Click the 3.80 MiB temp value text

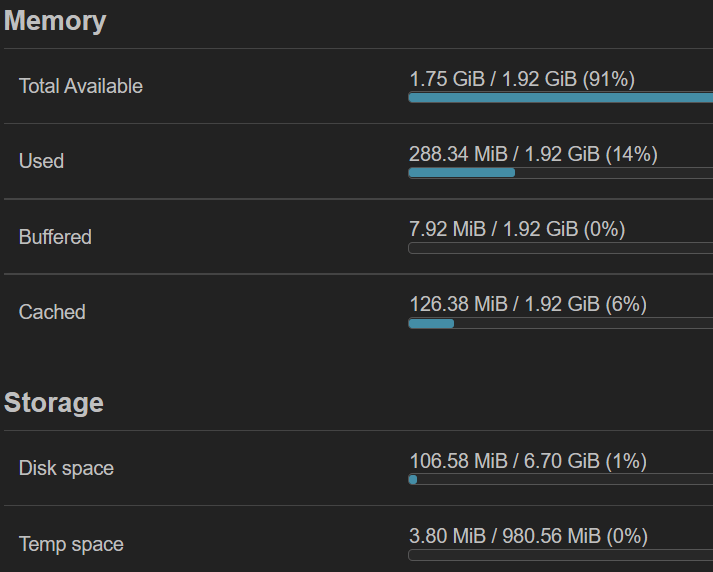pyautogui.click(x=528, y=536)
